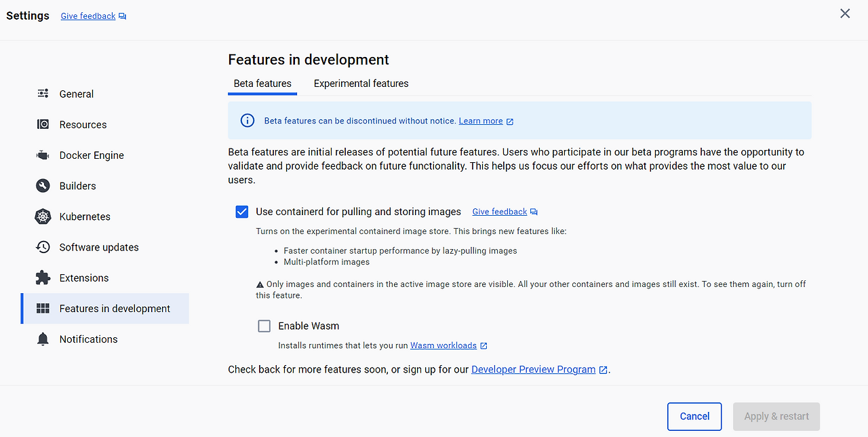The width and height of the screenshot is (868, 437).
Task: Click the Multi-platform images bullet text
Action: [327, 262]
